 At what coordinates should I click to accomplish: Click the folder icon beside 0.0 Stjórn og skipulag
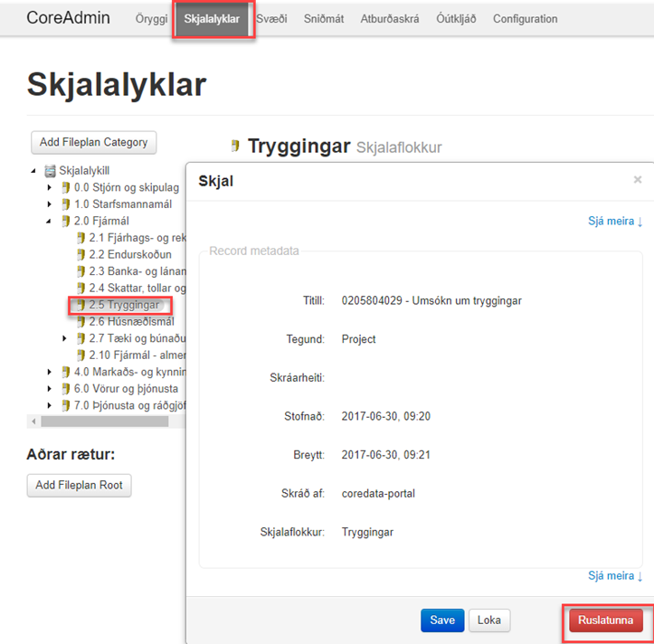(66, 187)
